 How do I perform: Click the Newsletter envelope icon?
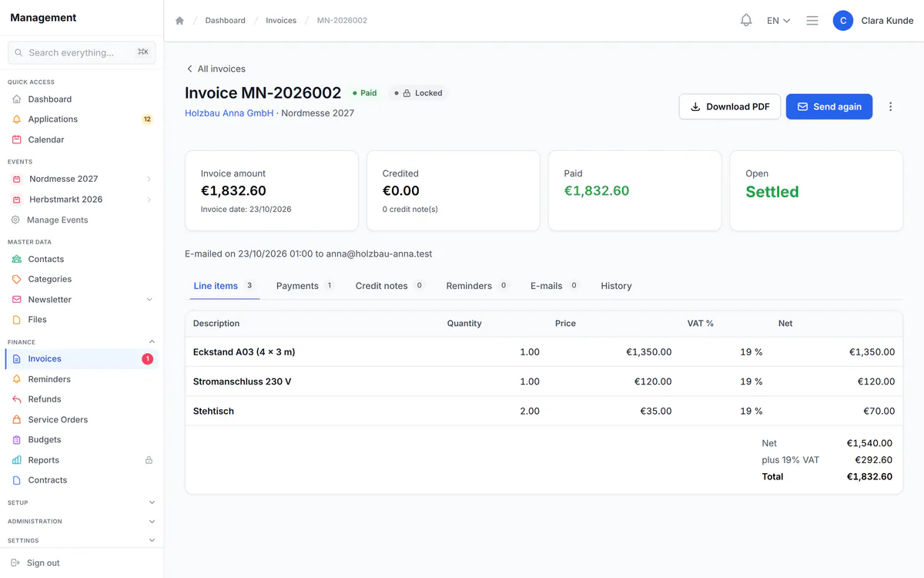(17, 300)
